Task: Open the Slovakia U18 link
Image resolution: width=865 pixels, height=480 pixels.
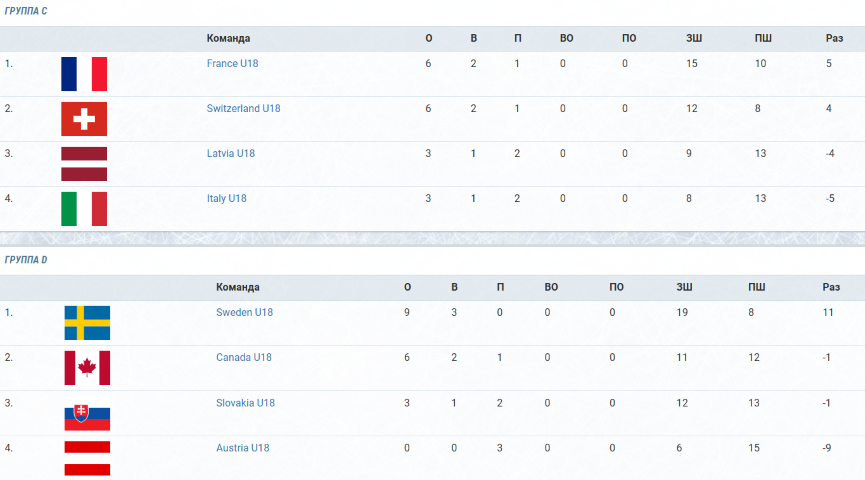Action: coord(245,403)
